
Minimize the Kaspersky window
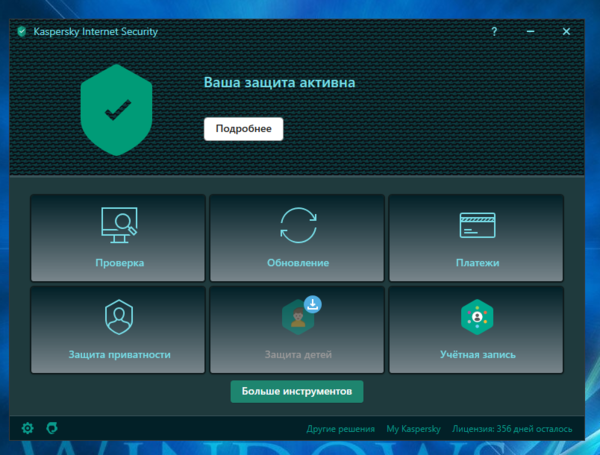tap(530, 31)
